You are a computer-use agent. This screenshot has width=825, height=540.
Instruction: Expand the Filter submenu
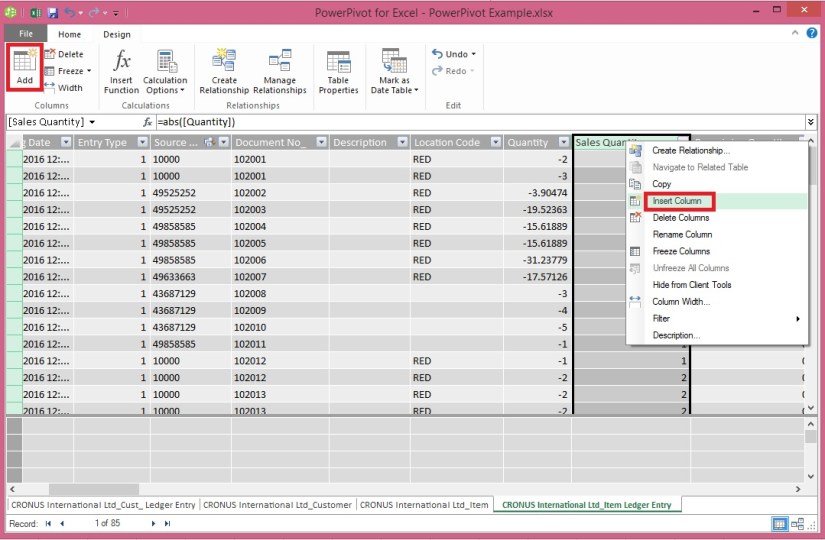(717, 318)
